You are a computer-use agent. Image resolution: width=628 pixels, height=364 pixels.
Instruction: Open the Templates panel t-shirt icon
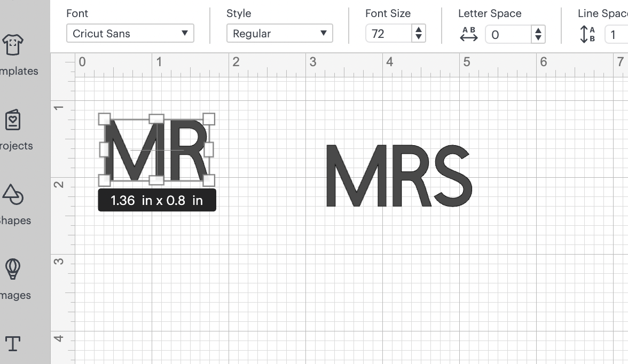pos(13,44)
